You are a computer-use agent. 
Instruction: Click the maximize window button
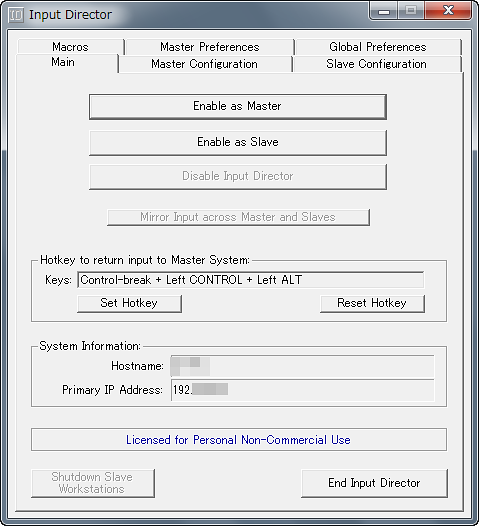click(x=411, y=11)
